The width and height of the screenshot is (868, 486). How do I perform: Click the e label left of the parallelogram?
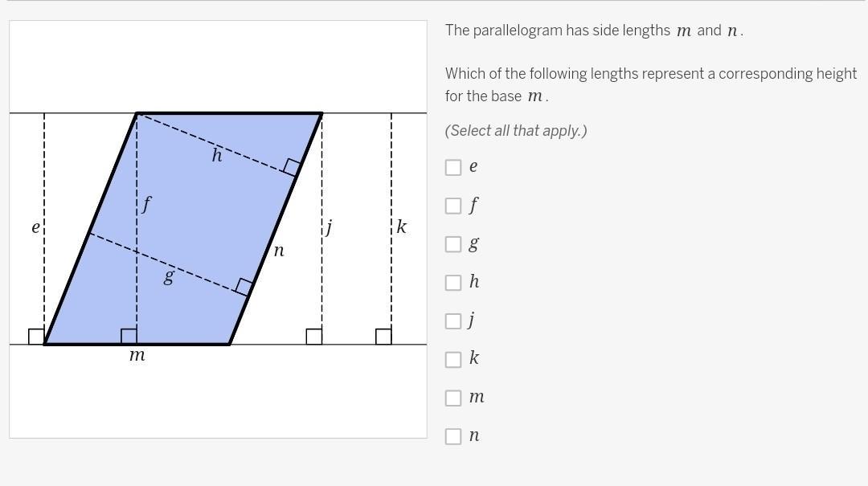pos(36,227)
